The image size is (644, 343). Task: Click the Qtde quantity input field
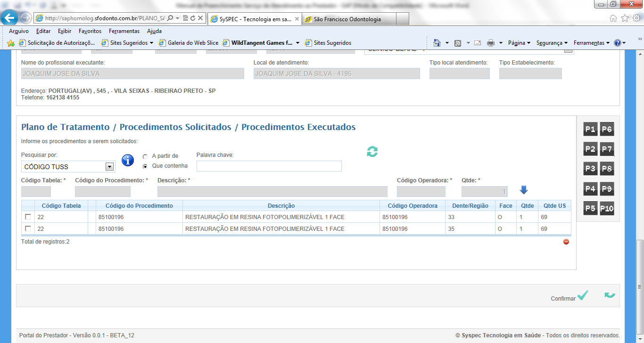pos(485,191)
